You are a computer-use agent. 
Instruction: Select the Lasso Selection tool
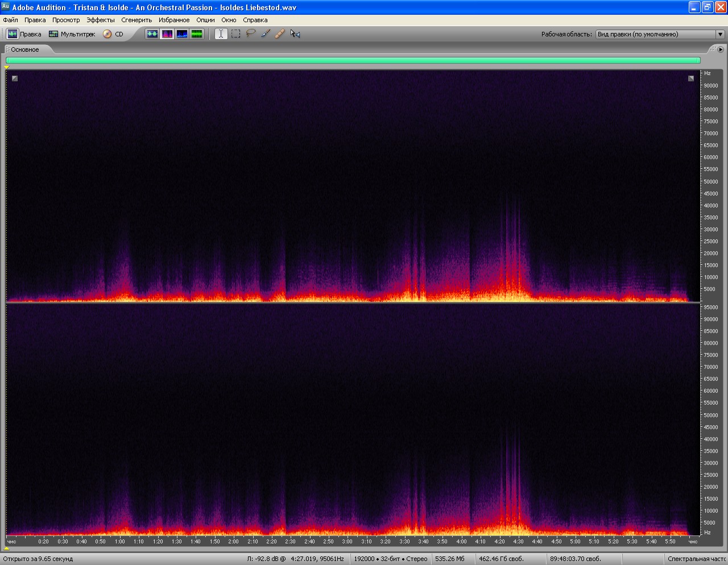(x=251, y=34)
